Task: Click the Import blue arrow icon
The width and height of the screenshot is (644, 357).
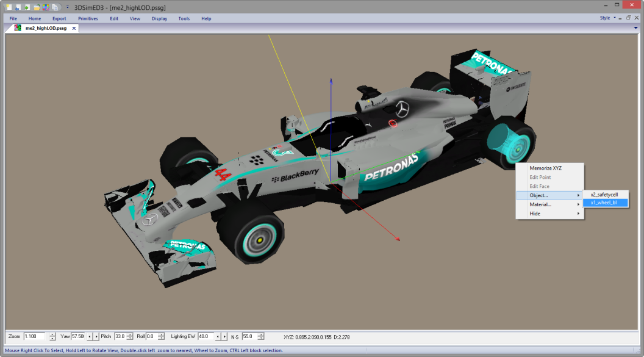Action: tap(18, 7)
